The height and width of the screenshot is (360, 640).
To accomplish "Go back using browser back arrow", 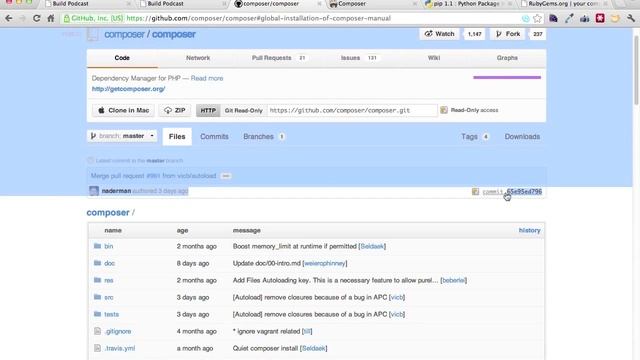I will point(9,18).
